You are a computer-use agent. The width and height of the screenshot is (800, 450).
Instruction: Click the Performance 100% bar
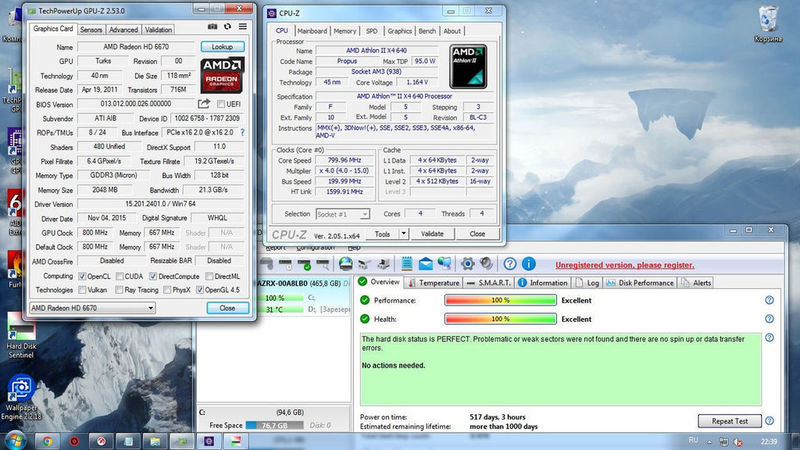(x=501, y=300)
